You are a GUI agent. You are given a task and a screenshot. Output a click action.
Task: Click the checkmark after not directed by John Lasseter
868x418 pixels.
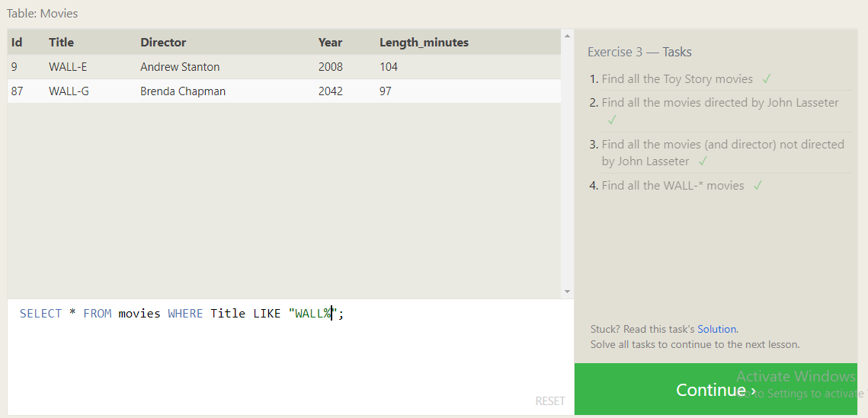[703, 161]
